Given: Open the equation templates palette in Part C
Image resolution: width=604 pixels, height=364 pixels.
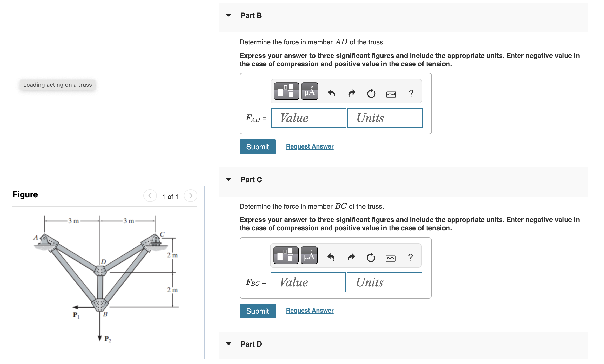Looking at the screenshot, I should click(x=285, y=255).
